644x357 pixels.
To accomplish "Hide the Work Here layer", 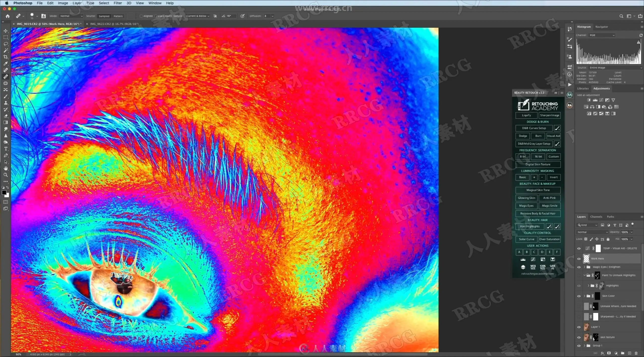I will click(579, 259).
